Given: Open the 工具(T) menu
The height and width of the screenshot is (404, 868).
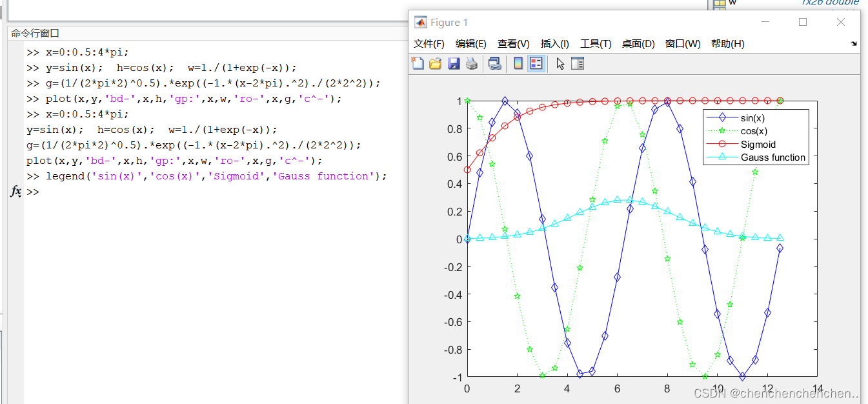Looking at the screenshot, I should 596,44.
